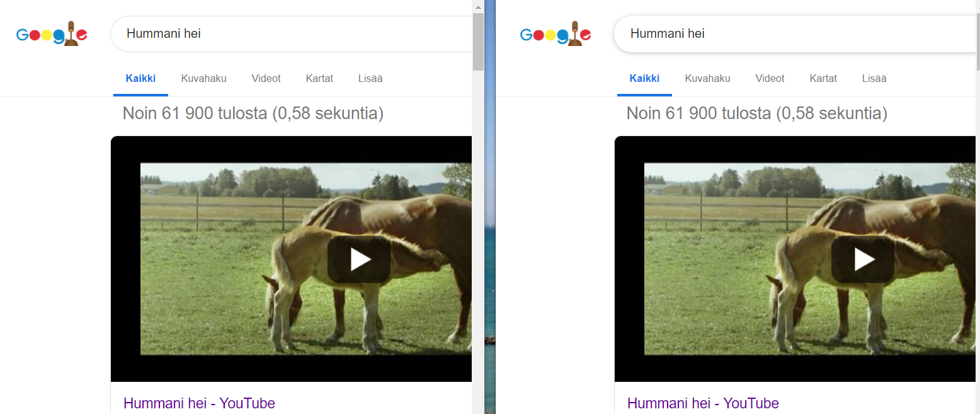Play the horse video in right window

click(863, 259)
